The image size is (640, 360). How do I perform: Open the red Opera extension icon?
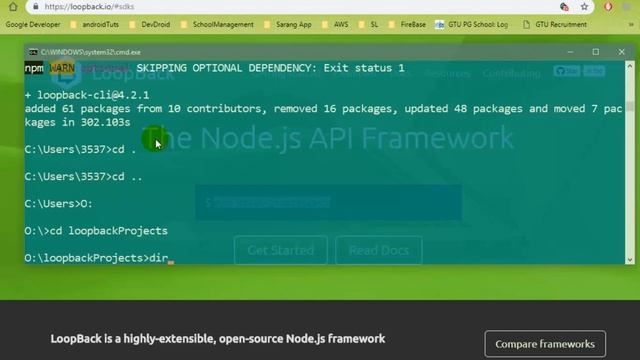(608, 7)
